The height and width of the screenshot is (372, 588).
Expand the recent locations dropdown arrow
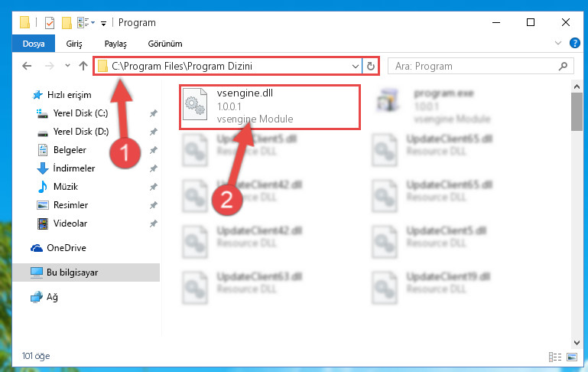point(67,66)
